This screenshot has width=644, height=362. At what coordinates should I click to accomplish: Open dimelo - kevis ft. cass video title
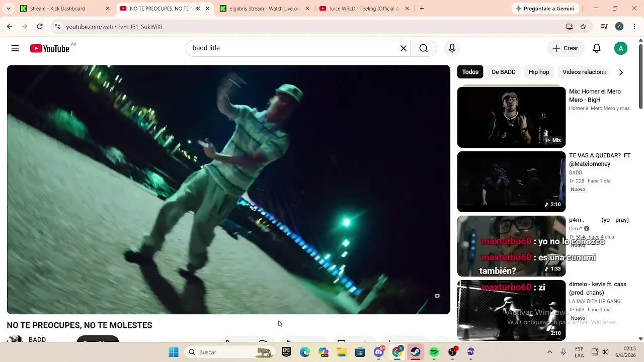click(598, 289)
